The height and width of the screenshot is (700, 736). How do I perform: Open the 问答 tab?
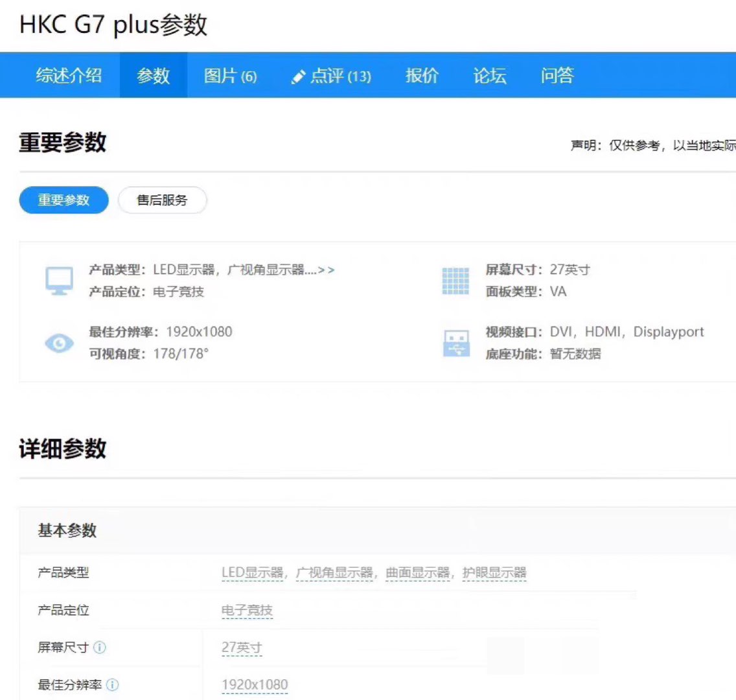557,76
